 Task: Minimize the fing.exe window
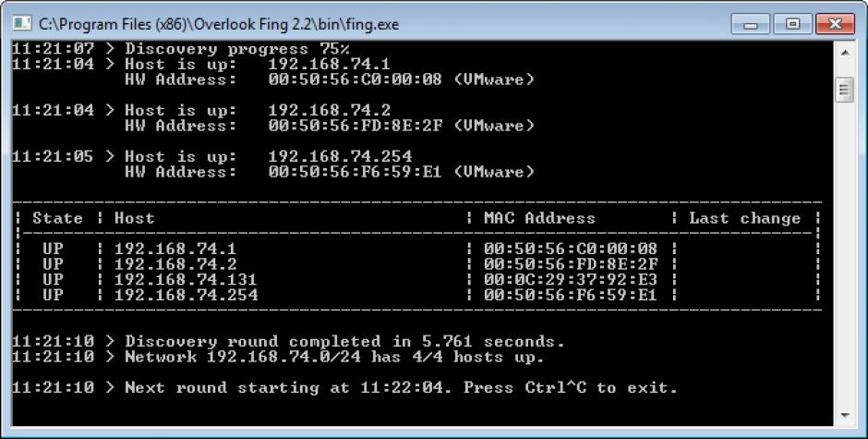750,24
